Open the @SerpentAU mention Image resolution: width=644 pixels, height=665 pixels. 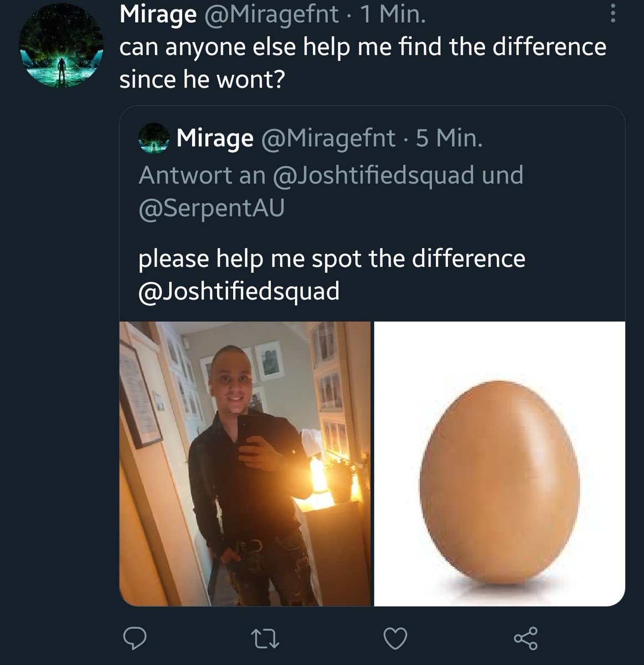[x=211, y=208]
